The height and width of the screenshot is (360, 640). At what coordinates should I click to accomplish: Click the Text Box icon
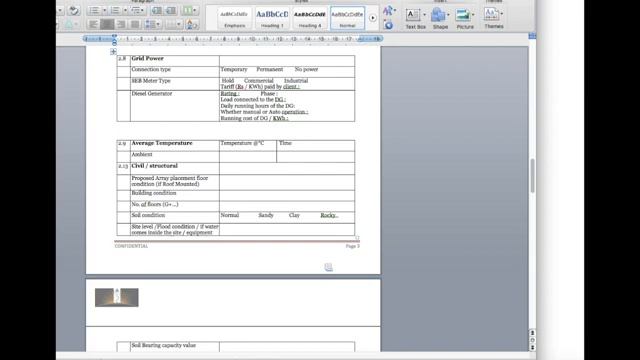tap(413, 15)
